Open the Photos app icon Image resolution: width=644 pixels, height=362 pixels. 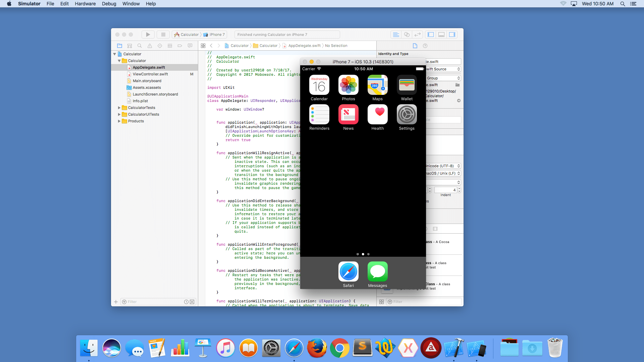click(348, 85)
